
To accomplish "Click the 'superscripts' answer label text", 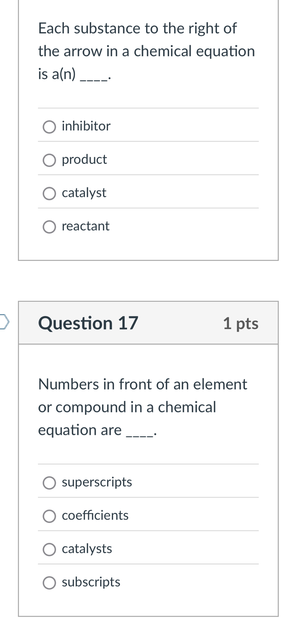I will (97, 482).
